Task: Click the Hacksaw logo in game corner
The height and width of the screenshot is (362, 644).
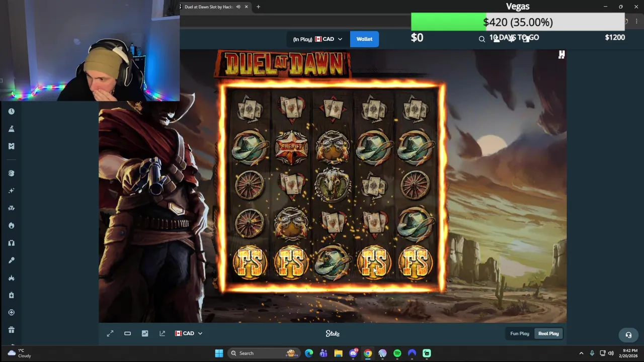Action: (x=561, y=55)
